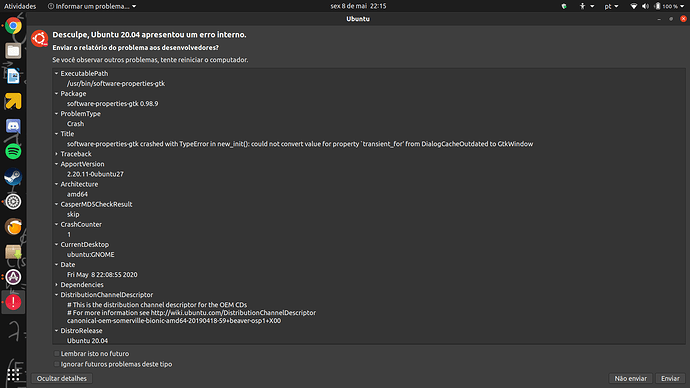Click the volume speaker icon in top bar
This screenshot has height=388, width=690.
645,6
